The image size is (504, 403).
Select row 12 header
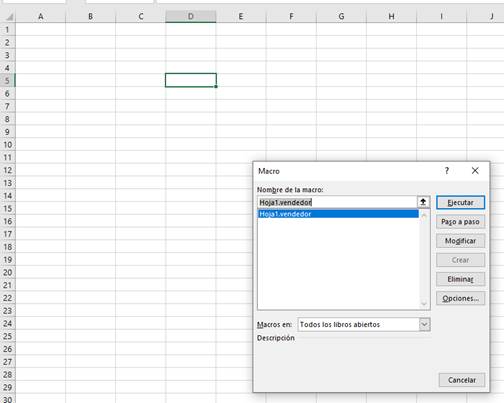[x=7, y=170]
